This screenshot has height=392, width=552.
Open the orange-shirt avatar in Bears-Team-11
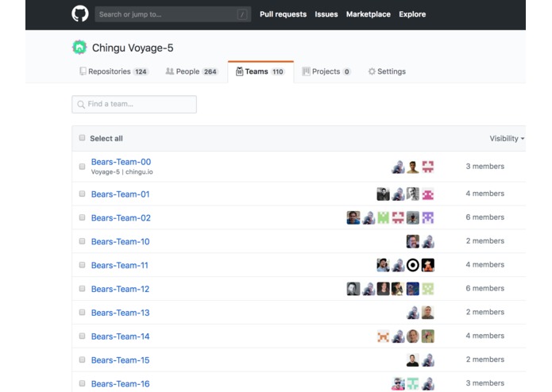pos(428,265)
